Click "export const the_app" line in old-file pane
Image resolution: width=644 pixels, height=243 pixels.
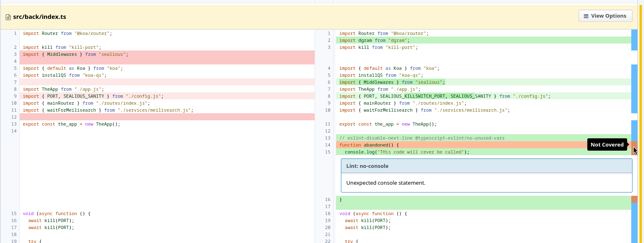click(x=167, y=124)
